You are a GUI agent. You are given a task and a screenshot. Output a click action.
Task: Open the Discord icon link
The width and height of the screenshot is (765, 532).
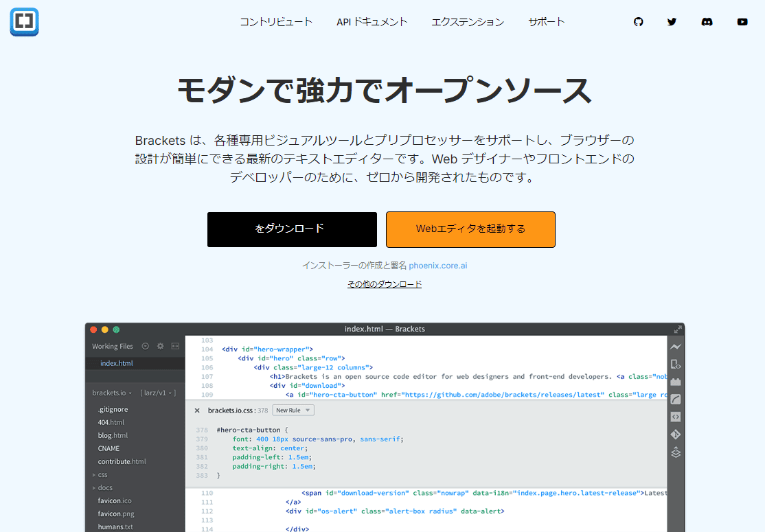tap(707, 22)
